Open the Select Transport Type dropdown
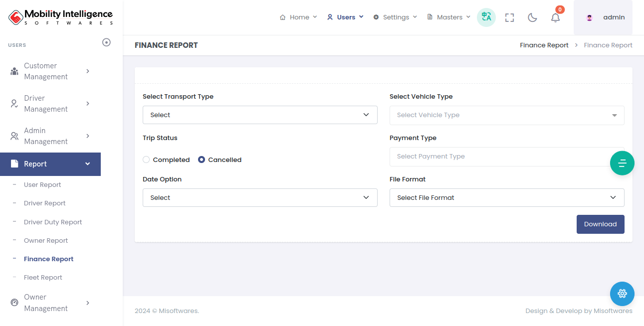 (x=260, y=115)
